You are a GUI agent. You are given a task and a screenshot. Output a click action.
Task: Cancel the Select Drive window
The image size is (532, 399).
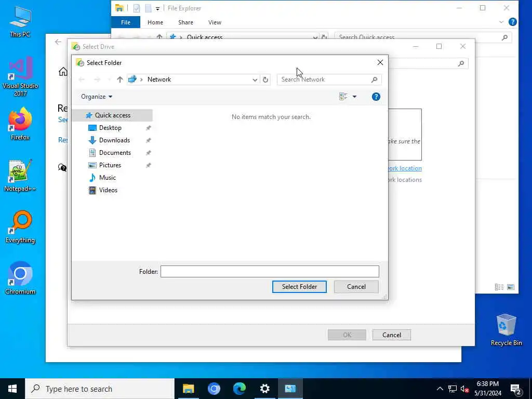click(x=392, y=335)
